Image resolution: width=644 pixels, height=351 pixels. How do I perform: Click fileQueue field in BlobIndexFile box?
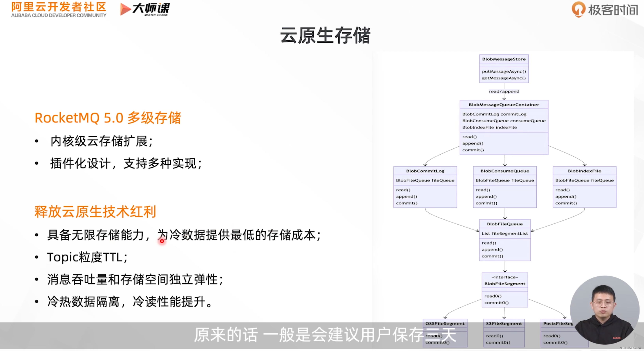click(x=584, y=180)
